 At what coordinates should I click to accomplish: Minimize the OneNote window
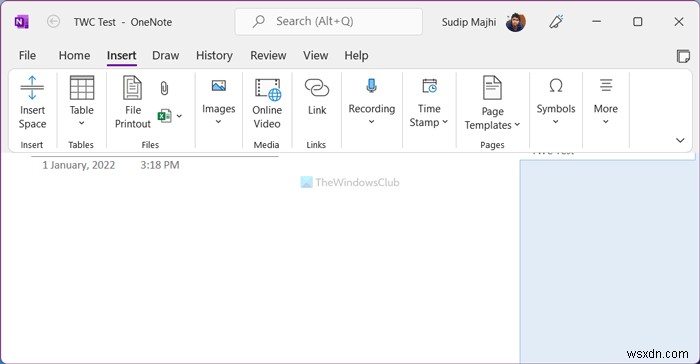596,21
